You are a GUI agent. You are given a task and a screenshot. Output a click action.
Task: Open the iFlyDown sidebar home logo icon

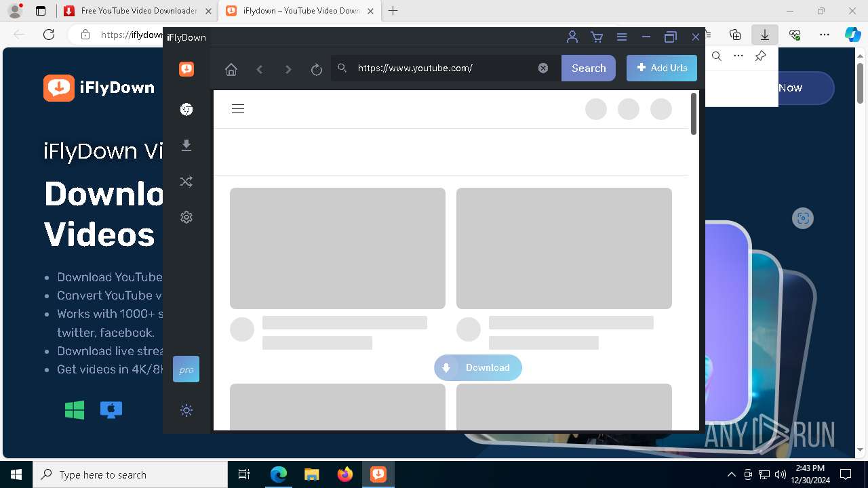click(186, 69)
